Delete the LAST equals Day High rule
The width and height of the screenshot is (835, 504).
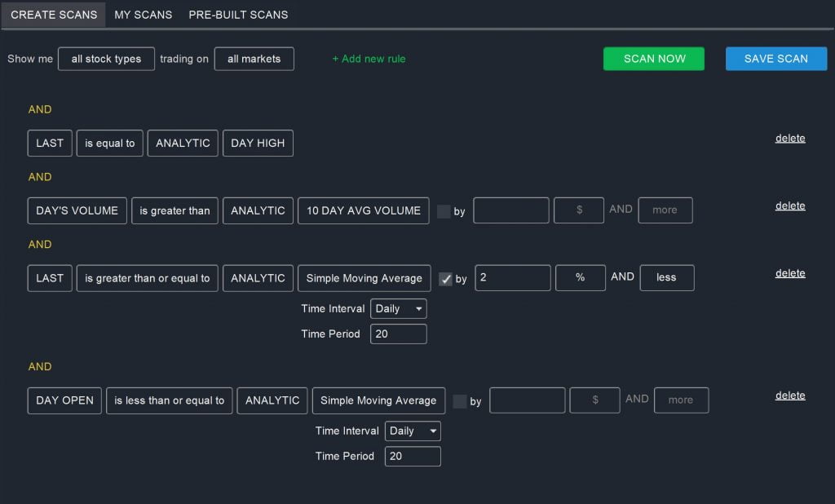[x=789, y=139]
